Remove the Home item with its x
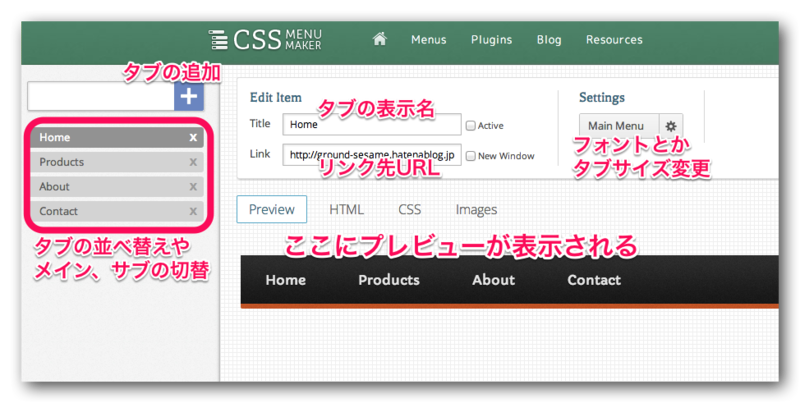This screenshot has width=800, height=403. [193, 138]
